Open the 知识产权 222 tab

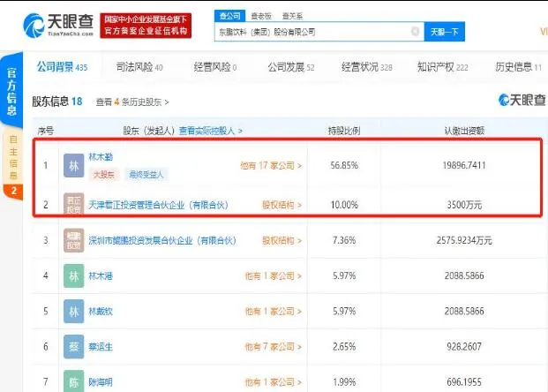click(x=442, y=67)
